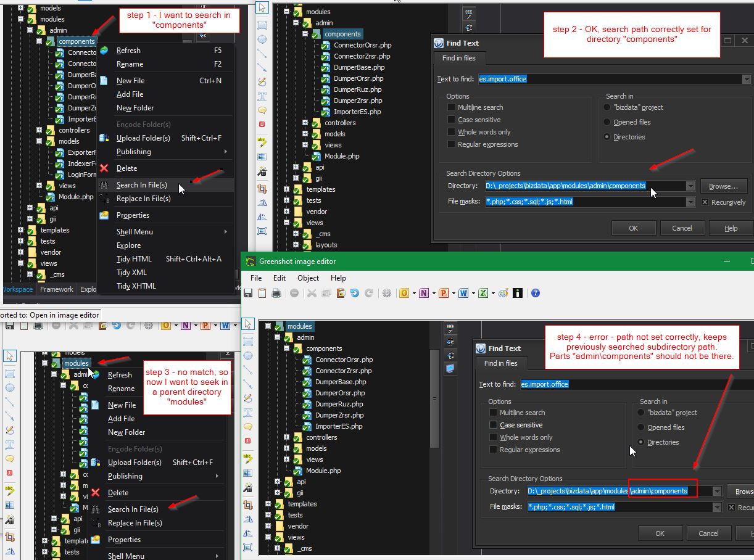Select "bizdata" project radio in the upper Find Text dialog
The height and width of the screenshot is (560, 754).
pyautogui.click(x=607, y=107)
